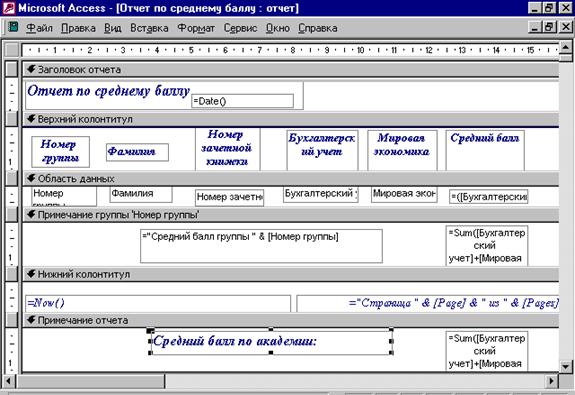Click the horizontal scrollbar left arrow
The image size is (575, 395).
(9, 381)
